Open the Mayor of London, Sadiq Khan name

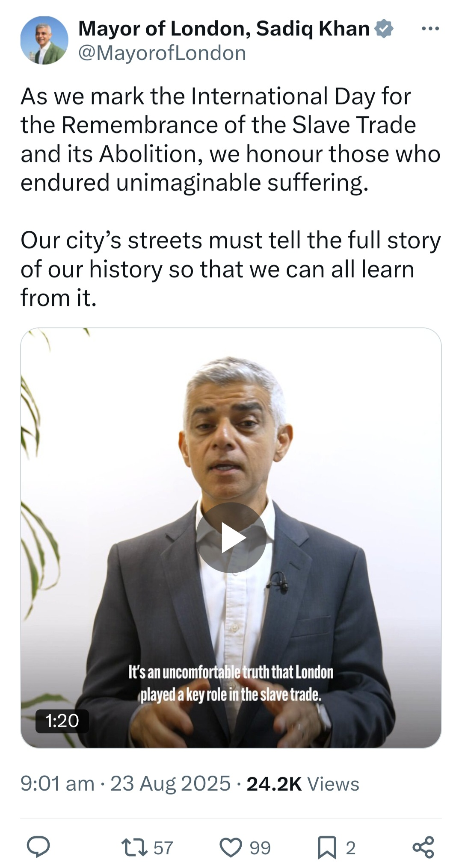click(x=224, y=29)
